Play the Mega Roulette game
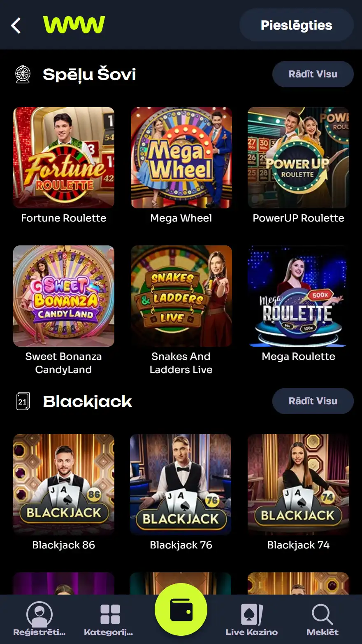362x644 pixels. point(298,296)
